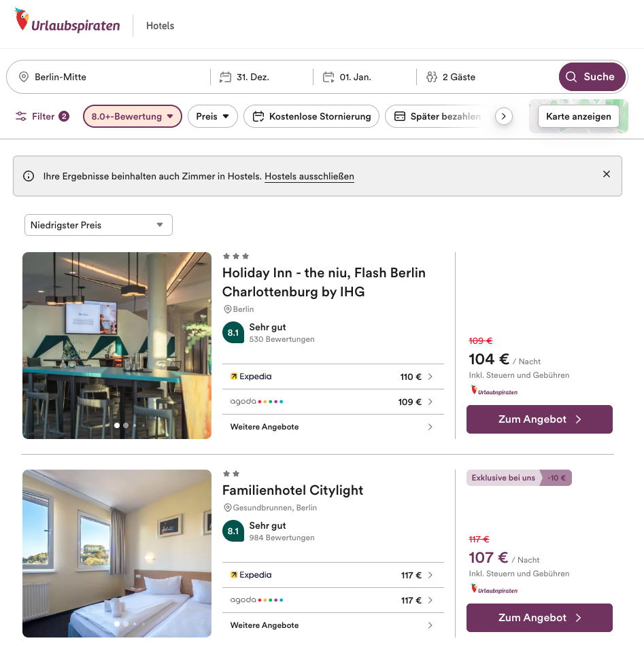Click the Hostels ausschließen link
The height and width of the screenshot is (647, 644).
click(309, 177)
